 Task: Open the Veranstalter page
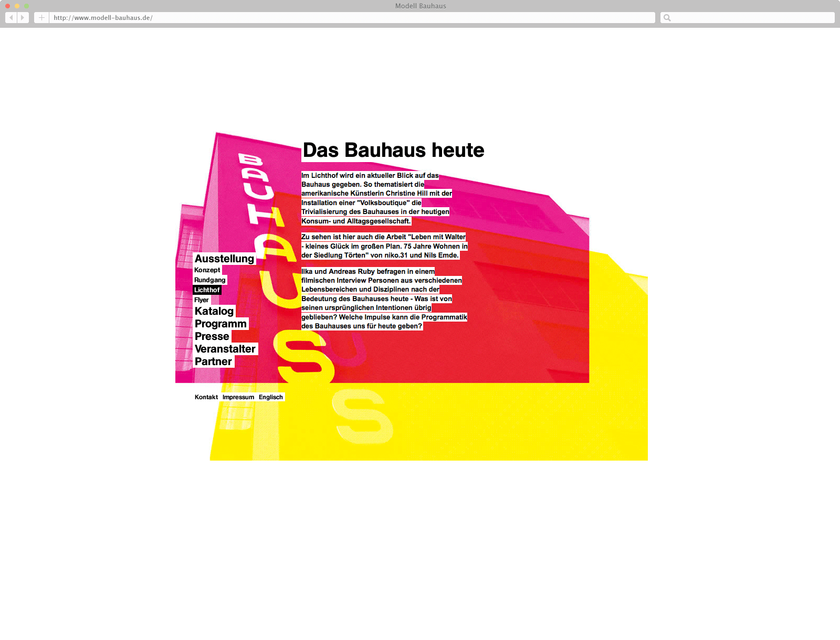[x=225, y=349]
